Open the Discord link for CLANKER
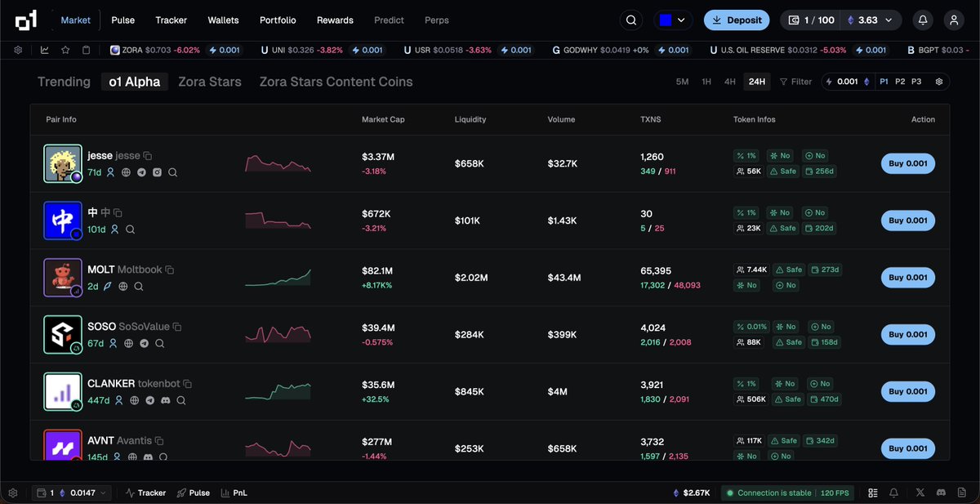Viewport: 980px width, 504px height. pos(166,400)
